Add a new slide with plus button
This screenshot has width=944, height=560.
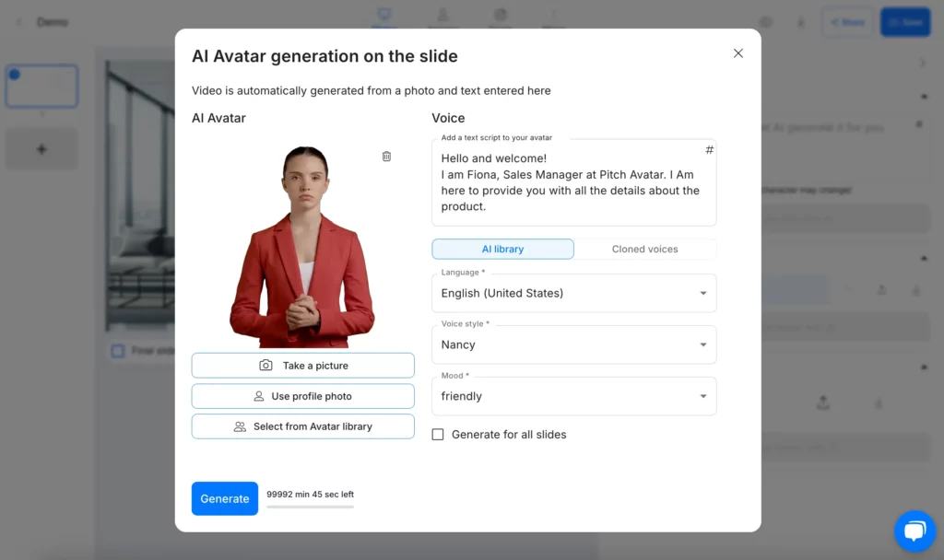coord(41,149)
